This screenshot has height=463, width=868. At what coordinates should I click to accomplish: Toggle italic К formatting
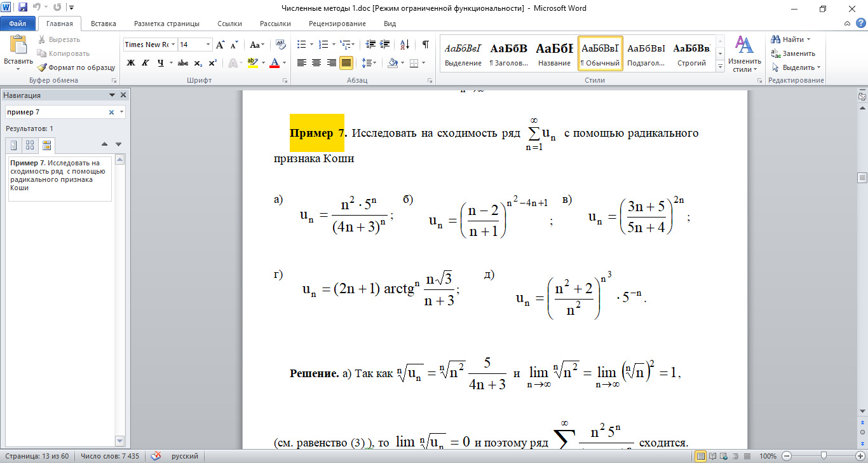tap(146, 63)
